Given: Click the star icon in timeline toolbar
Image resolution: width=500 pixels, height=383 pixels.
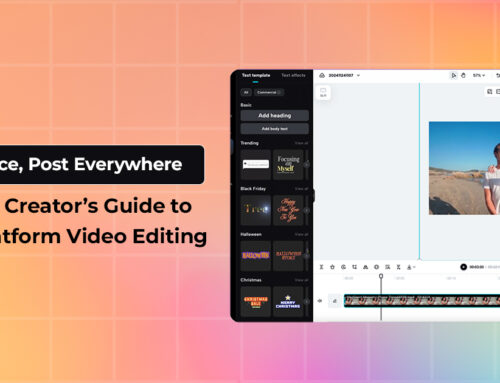Looking at the screenshot, I should coord(332,267).
